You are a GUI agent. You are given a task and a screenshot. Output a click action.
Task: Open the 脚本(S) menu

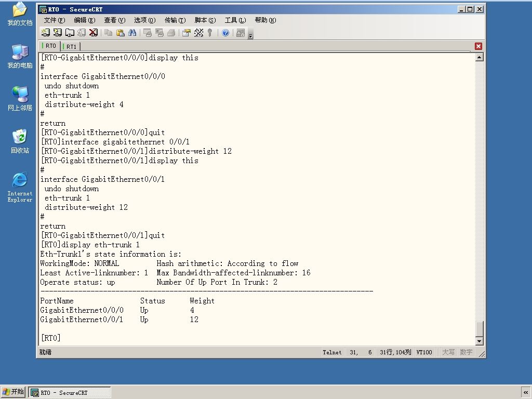pos(205,20)
